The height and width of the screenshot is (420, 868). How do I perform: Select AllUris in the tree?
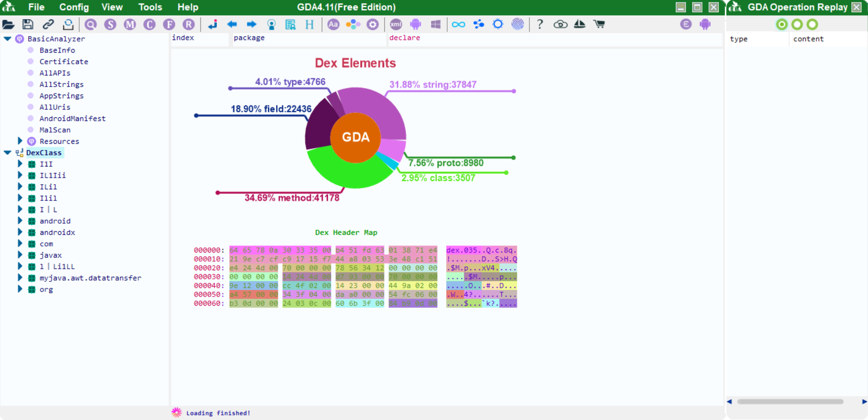pyautogui.click(x=55, y=107)
